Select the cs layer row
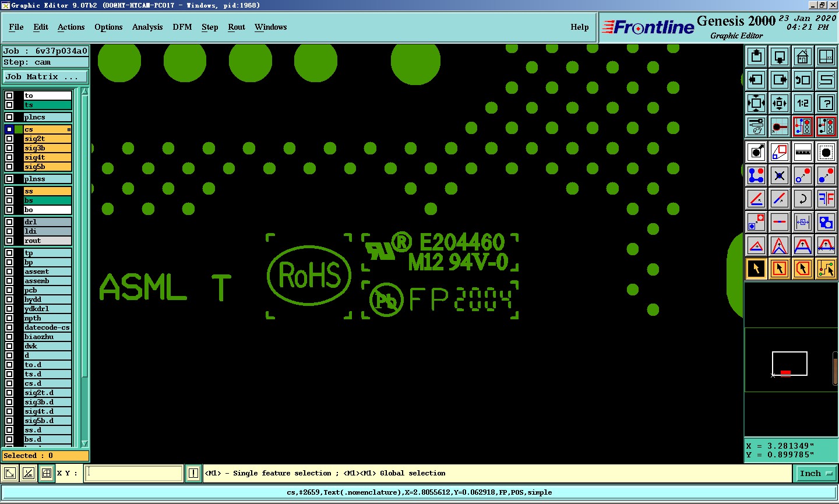 (47, 129)
